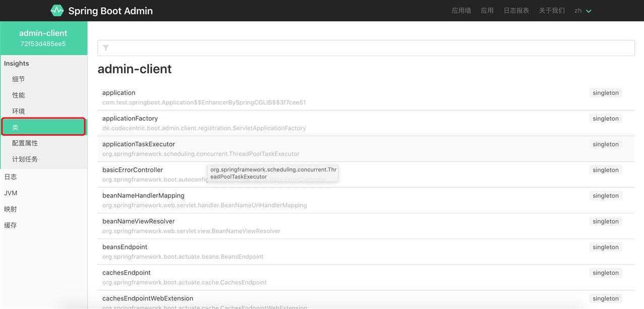644x309 pixels.
Task: Click the filter funnel icon
Action: coord(106,48)
